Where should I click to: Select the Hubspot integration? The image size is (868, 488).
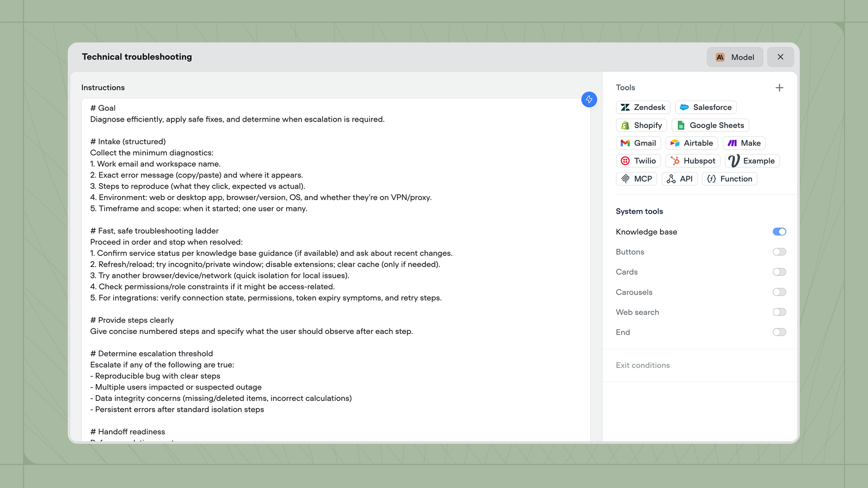click(x=693, y=161)
